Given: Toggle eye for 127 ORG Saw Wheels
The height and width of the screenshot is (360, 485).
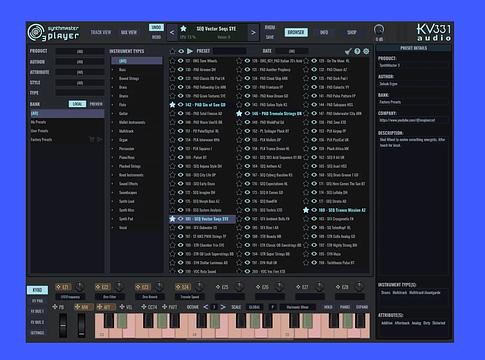Looking at the screenshot, I should pos(181,61).
